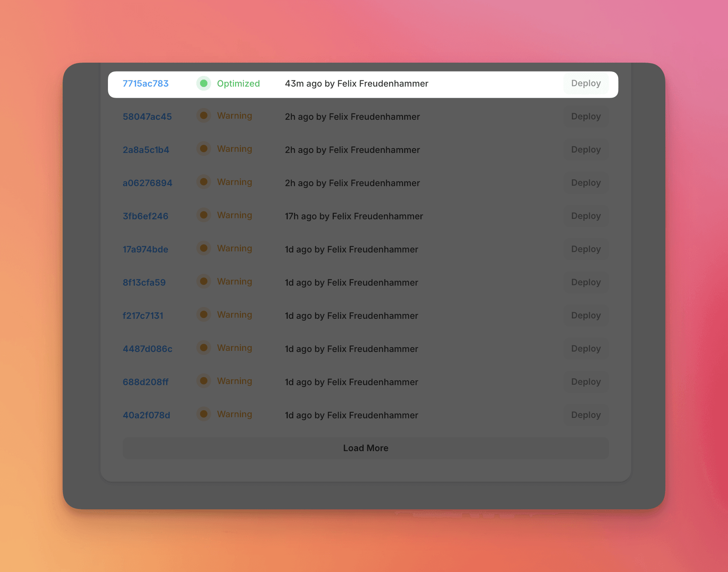
Task: Click green Optimized status dot
Action: point(203,83)
